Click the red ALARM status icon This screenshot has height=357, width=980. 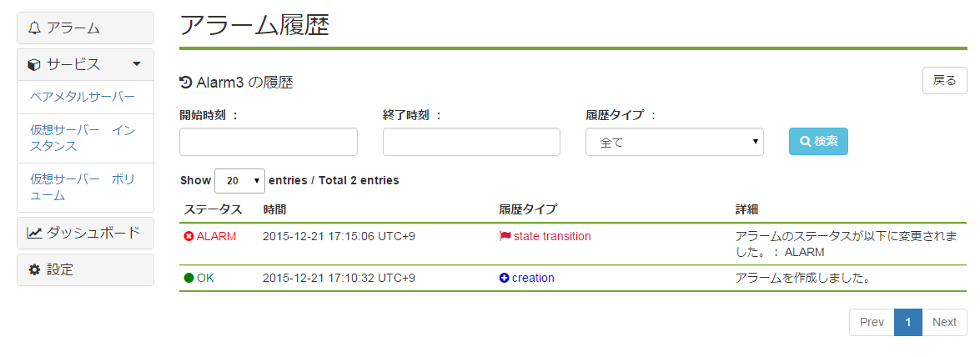point(188,236)
